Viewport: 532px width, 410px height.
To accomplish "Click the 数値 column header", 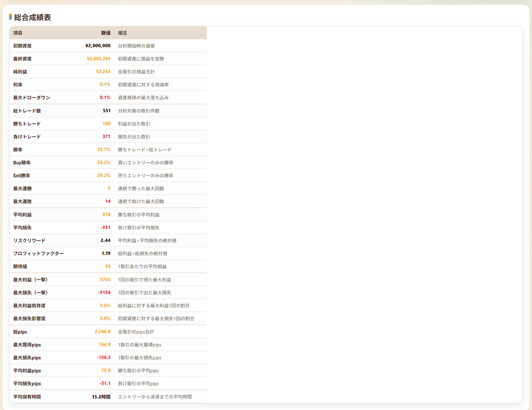I will click(x=106, y=33).
